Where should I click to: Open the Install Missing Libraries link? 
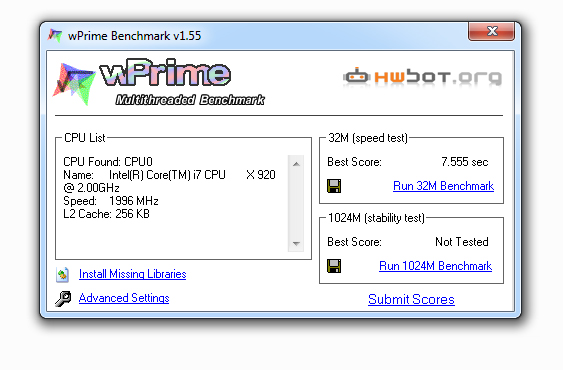click(x=132, y=274)
